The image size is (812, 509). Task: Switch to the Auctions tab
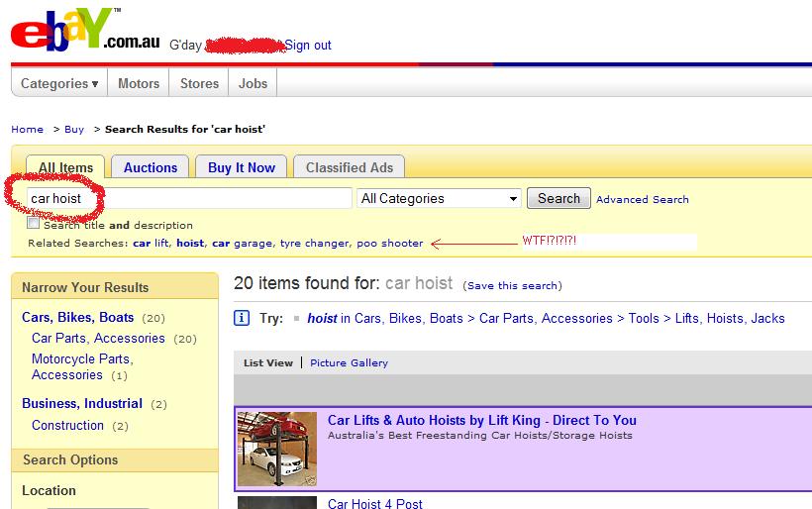(x=151, y=167)
